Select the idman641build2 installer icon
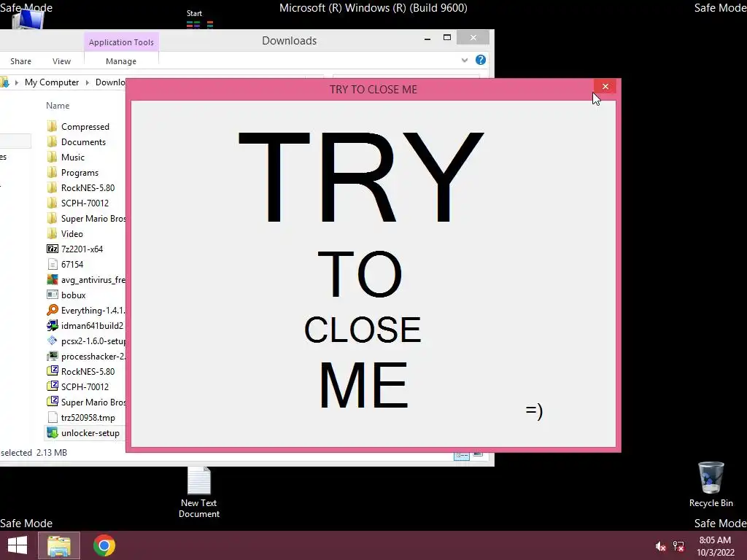Image resolution: width=747 pixels, height=560 pixels. [53, 326]
